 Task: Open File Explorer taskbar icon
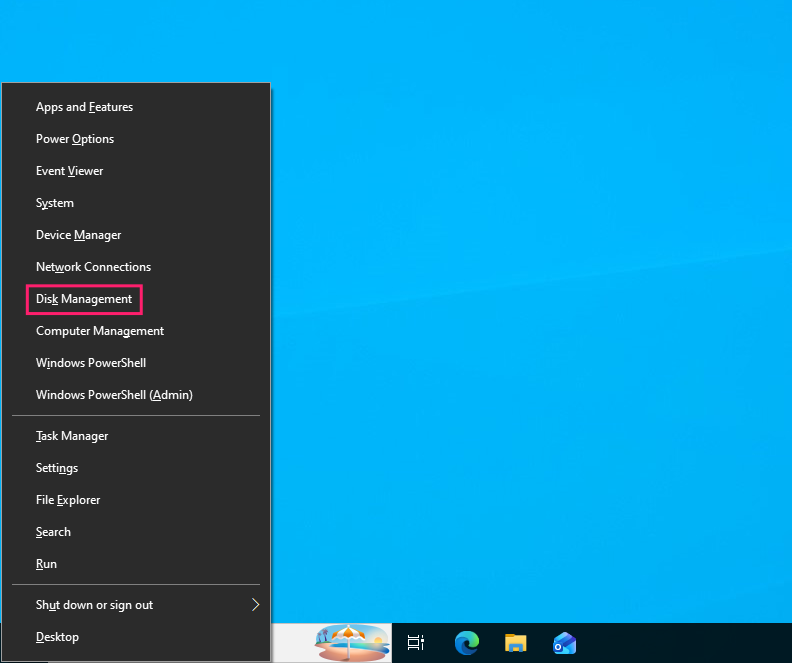(x=515, y=643)
